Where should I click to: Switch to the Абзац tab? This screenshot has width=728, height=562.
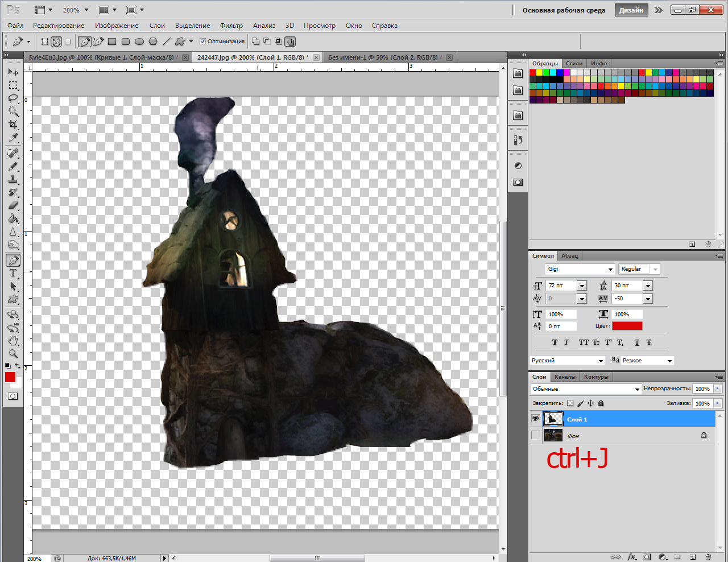[x=569, y=256]
